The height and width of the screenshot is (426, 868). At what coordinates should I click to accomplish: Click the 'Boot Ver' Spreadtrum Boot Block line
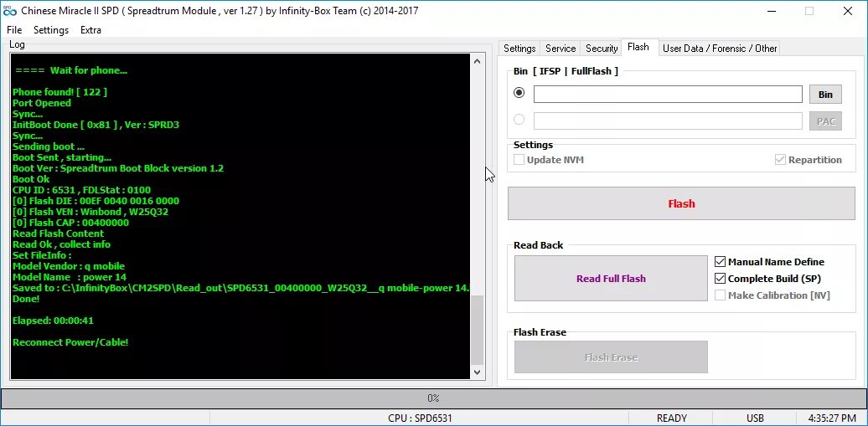pos(118,169)
